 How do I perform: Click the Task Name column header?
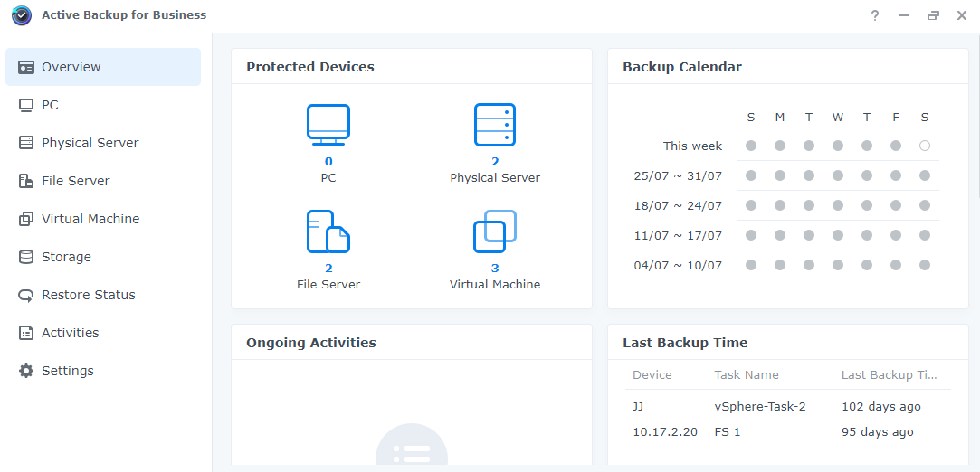pos(747,374)
